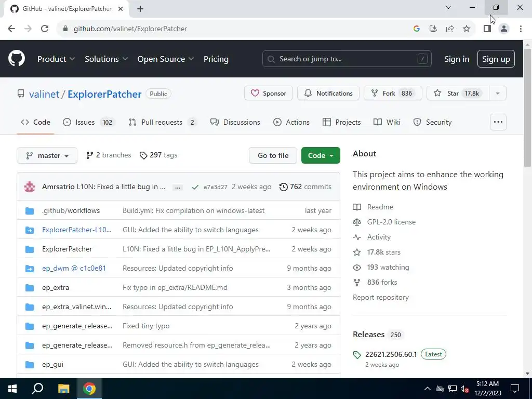Open the Issues tab

point(89,122)
